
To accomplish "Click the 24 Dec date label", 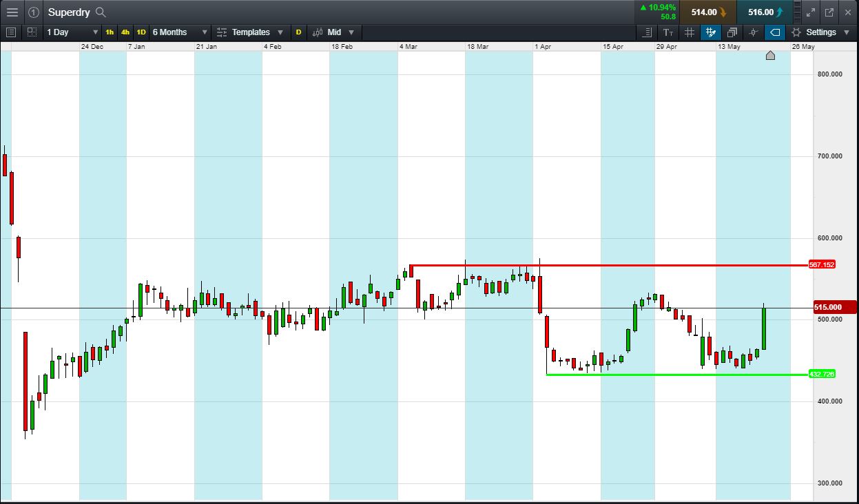I will 92,46.
